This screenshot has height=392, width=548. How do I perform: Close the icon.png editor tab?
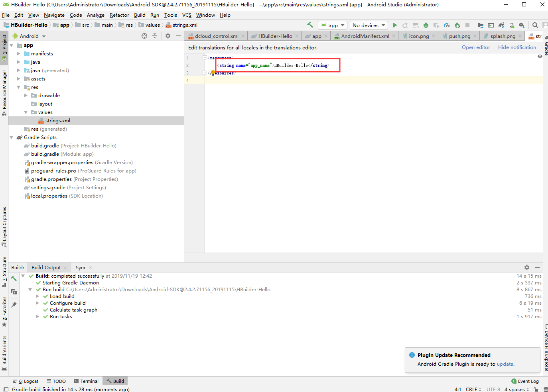tap(434, 36)
